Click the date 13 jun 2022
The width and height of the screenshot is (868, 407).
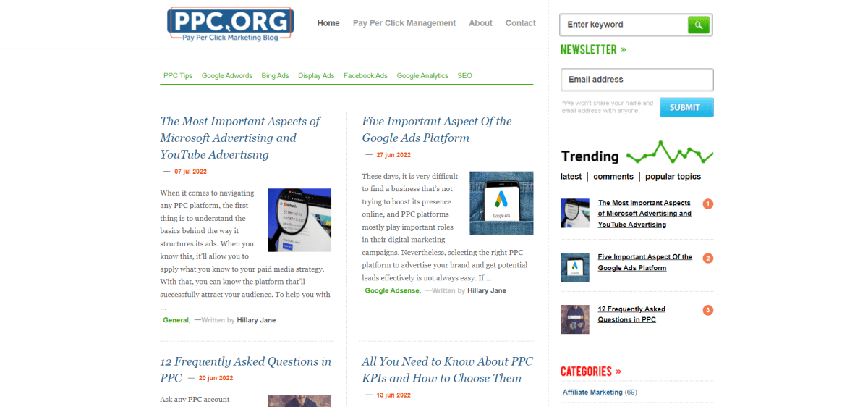[x=393, y=395]
